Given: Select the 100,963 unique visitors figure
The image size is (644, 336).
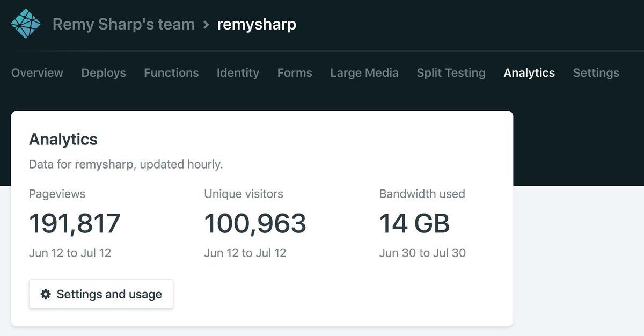Looking at the screenshot, I should [255, 224].
